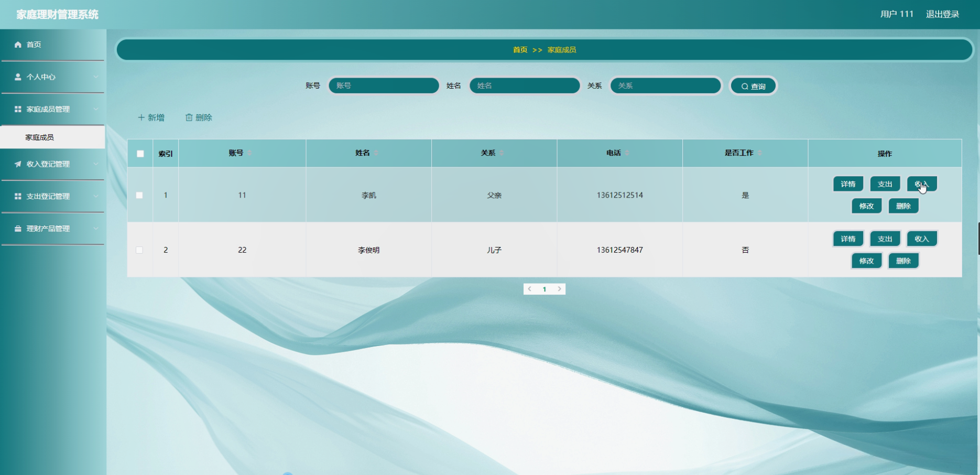The image size is (980, 475).
Task: Click the home icon beside 首页
Action: pyautogui.click(x=18, y=45)
